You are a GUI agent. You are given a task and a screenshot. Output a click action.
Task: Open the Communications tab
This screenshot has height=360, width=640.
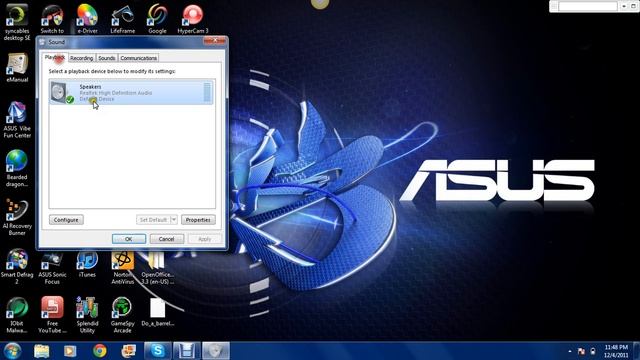point(138,58)
